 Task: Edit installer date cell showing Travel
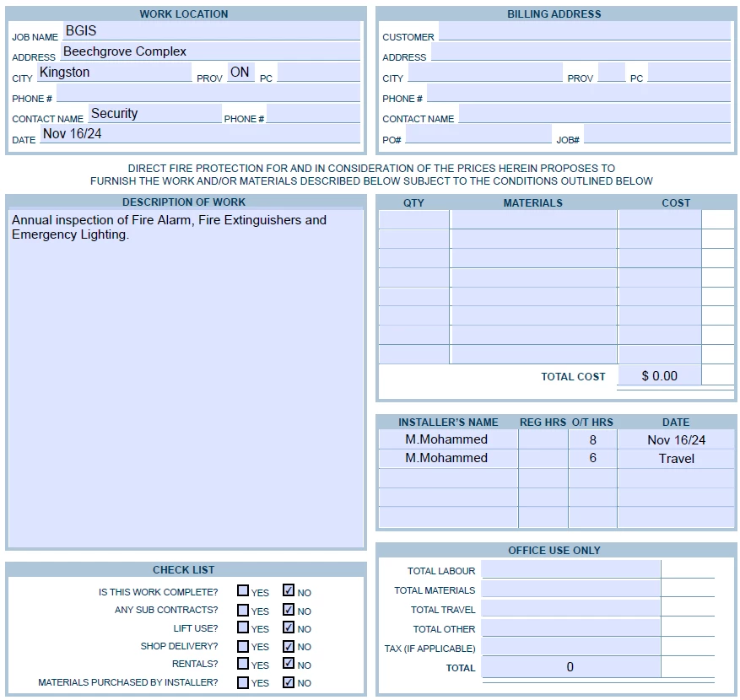tap(676, 458)
